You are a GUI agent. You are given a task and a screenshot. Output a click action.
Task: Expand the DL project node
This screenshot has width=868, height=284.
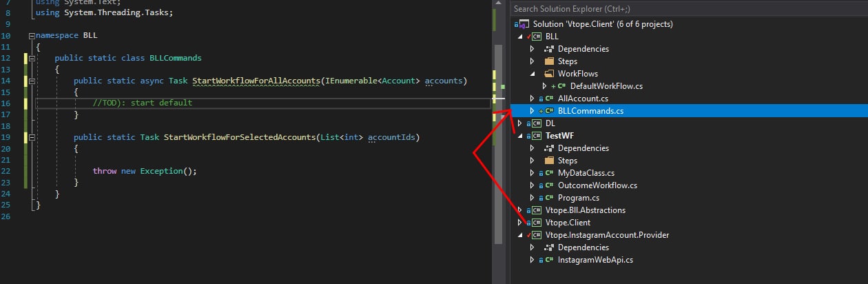tap(520, 123)
